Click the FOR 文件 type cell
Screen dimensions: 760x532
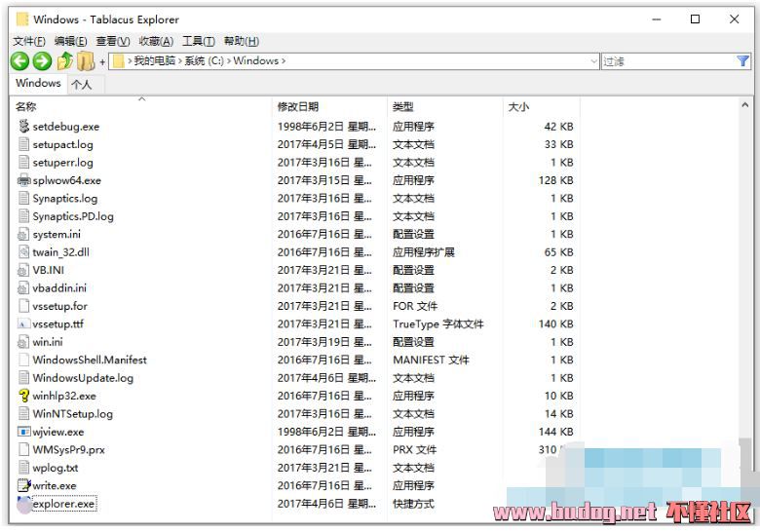415,306
